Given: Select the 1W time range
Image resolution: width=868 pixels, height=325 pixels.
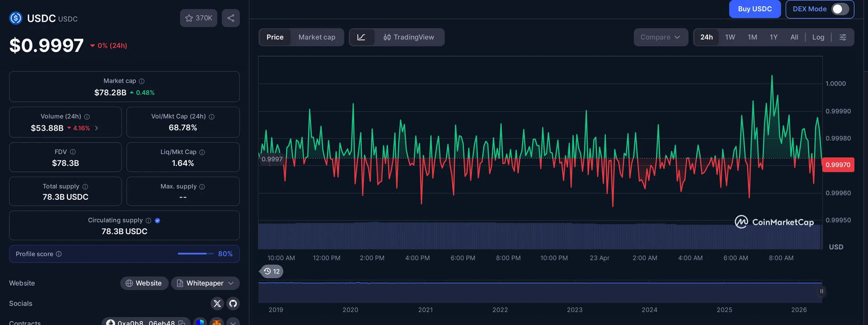Looking at the screenshot, I should [730, 37].
